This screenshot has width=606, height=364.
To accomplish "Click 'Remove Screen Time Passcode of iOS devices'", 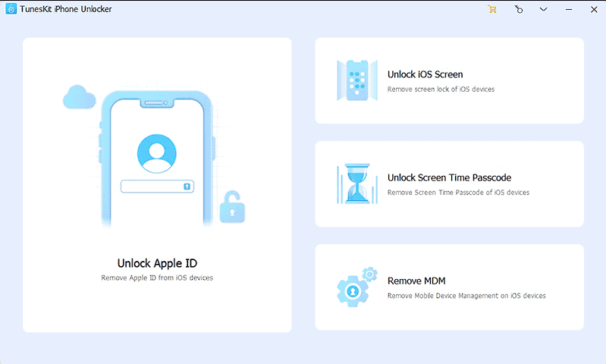I will pyautogui.click(x=458, y=193).
